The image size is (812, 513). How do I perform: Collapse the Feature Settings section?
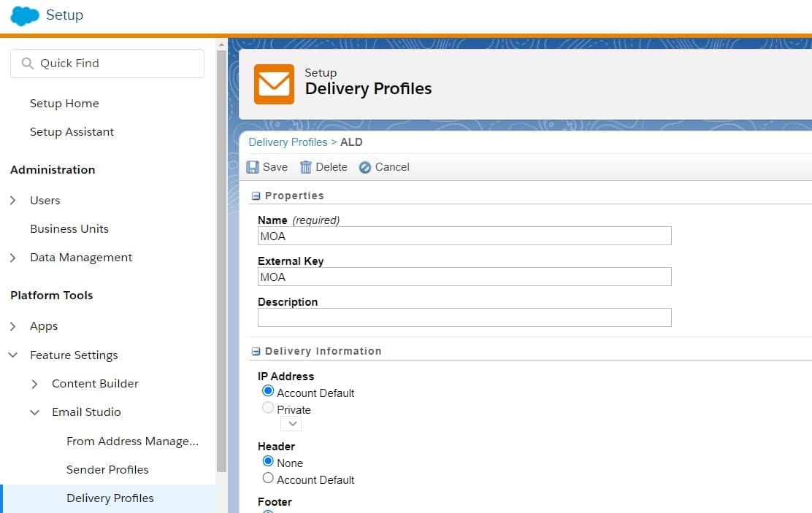tap(13, 355)
